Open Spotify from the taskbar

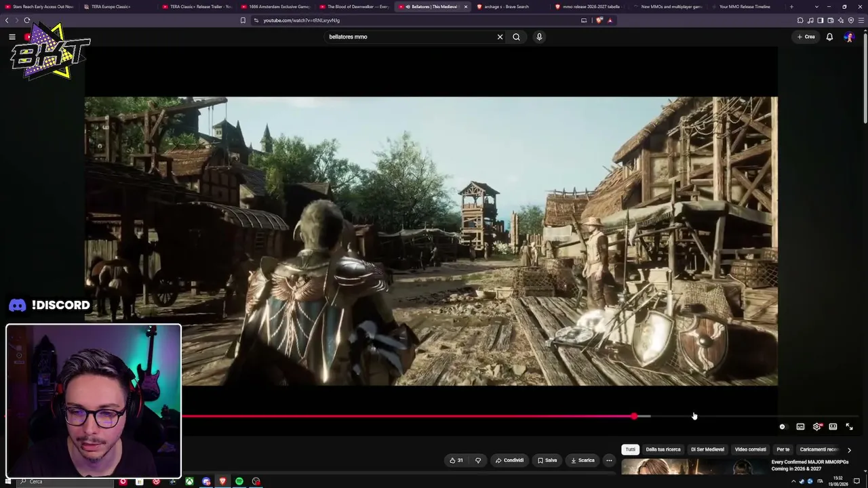239,481
